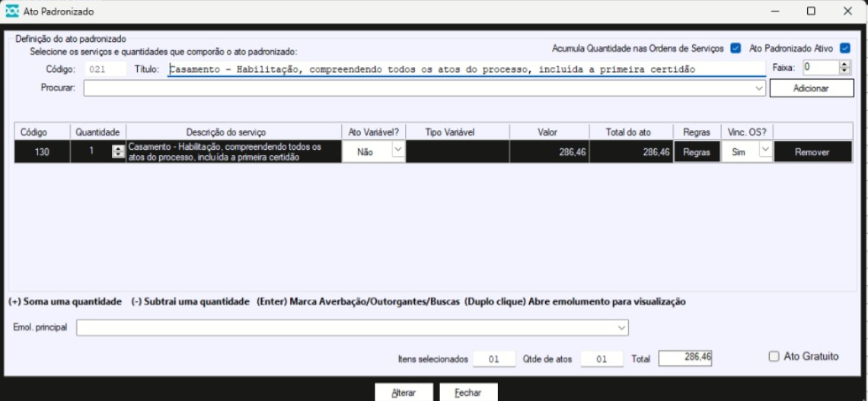
Task: Click the Código field showing 021
Action: click(106, 69)
